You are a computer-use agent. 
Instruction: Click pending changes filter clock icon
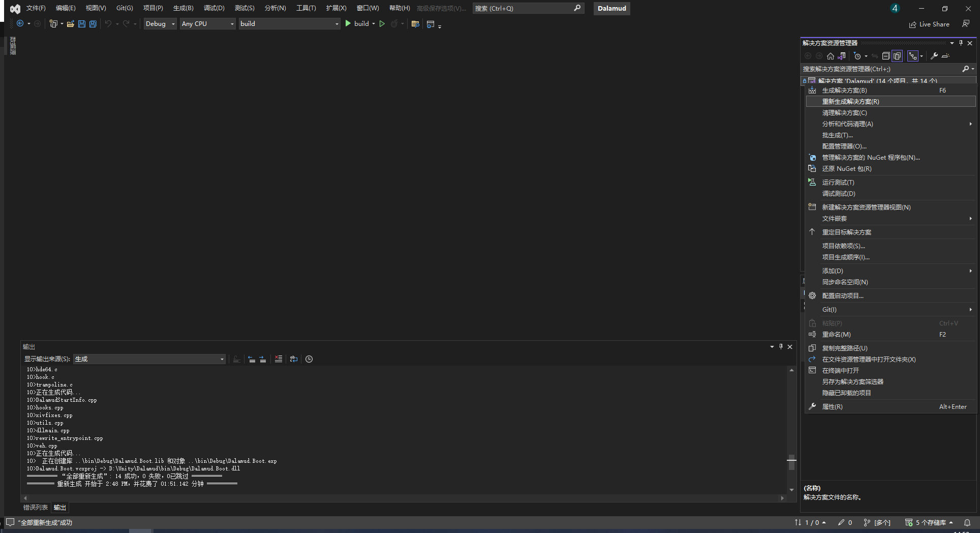coord(857,56)
